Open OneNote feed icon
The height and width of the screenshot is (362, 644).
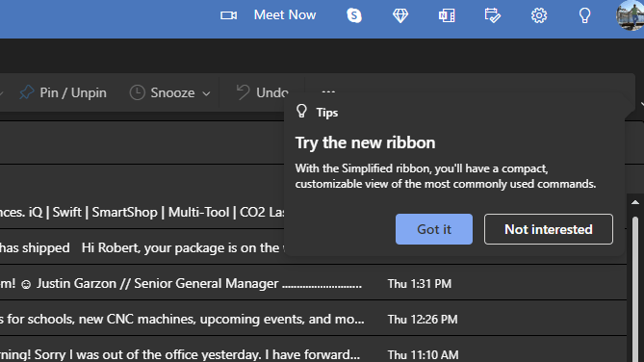447,15
